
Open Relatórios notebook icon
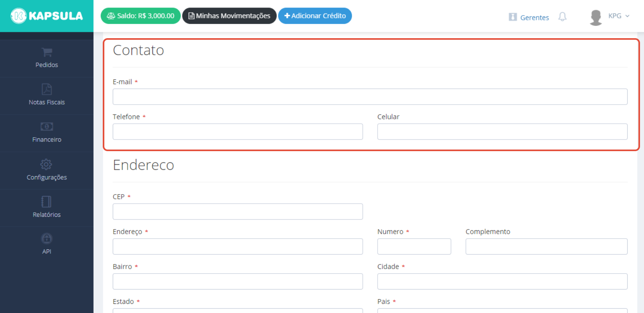47,201
